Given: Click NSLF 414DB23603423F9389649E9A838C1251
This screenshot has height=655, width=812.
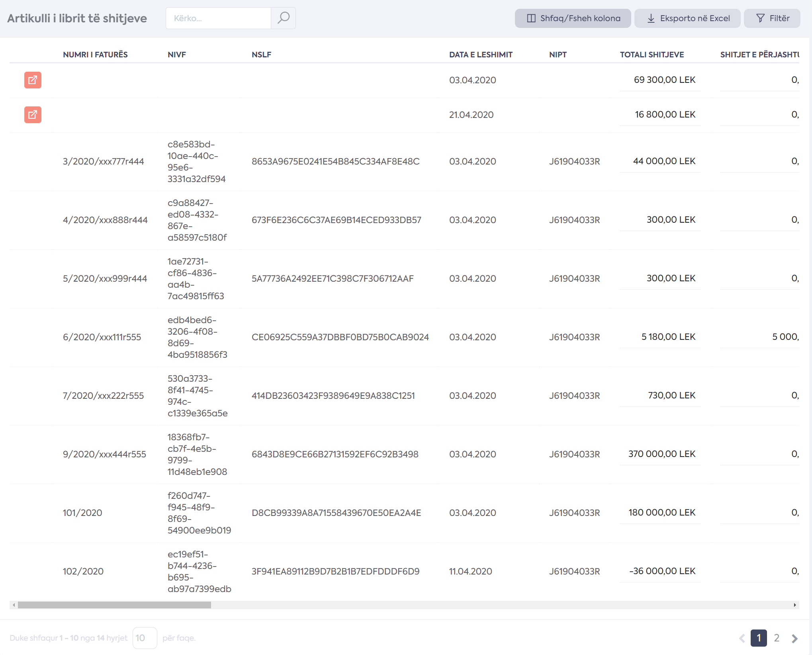Looking at the screenshot, I should [333, 396].
